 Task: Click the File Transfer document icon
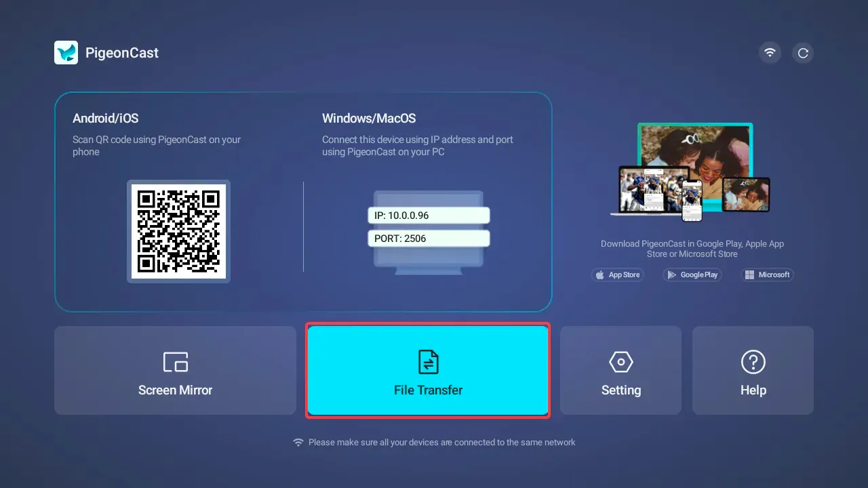428,362
